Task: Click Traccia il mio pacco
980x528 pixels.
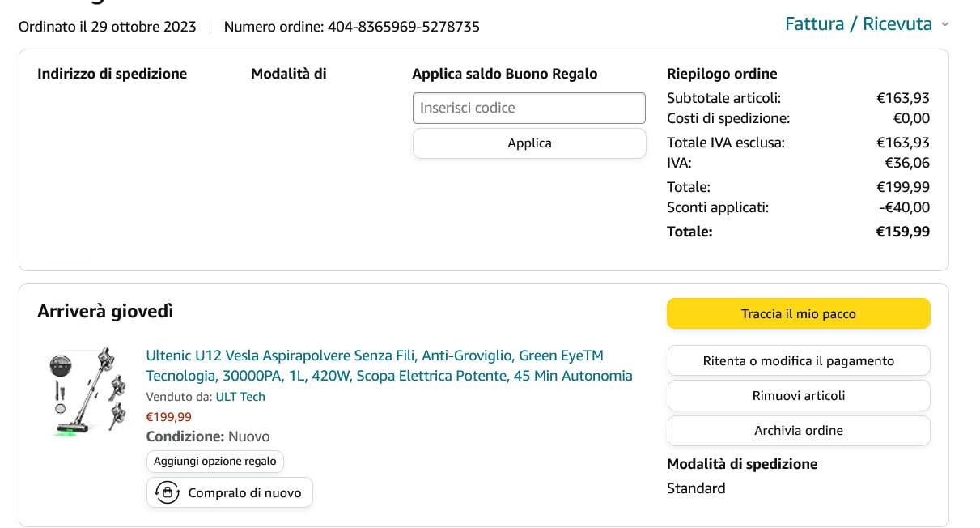Action: [x=798, y=314]
